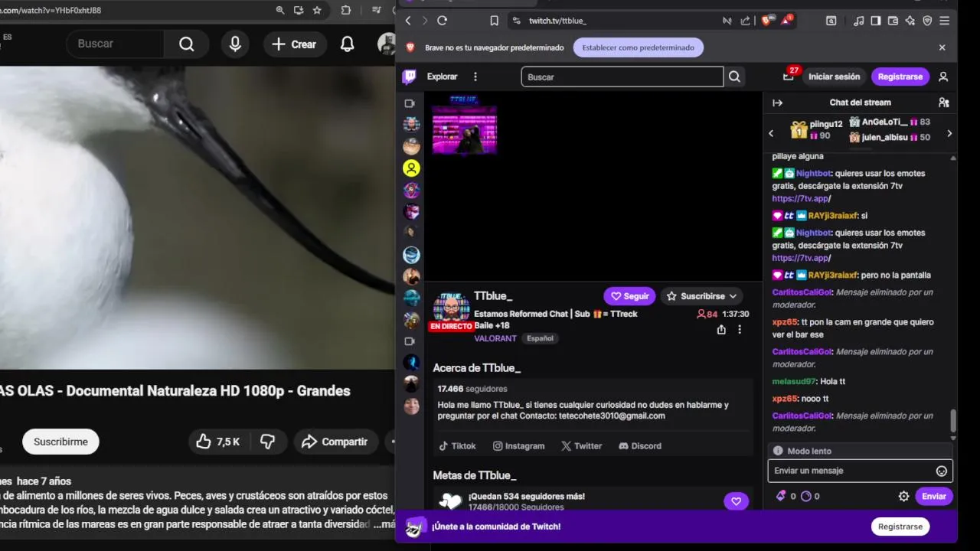The height and width of the screenshot is (551, 980).
Task: Open Brave media playlist music icon
Action: (858, 21)
